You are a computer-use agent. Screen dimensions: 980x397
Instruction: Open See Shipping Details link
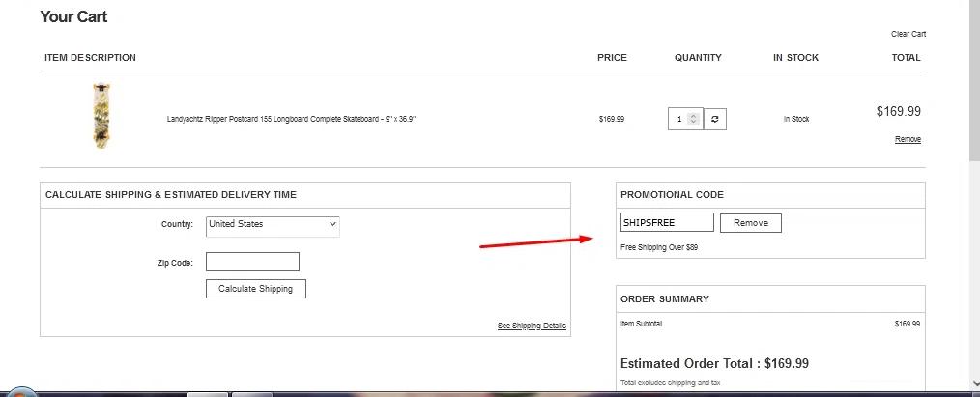point(532,326)
